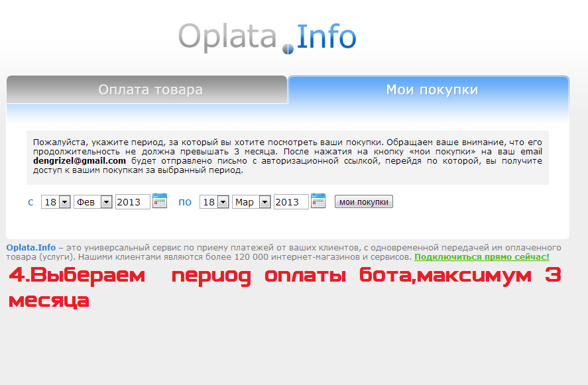
Task: Expand the end month dropdown showing Мар
Action: (251, 201)
